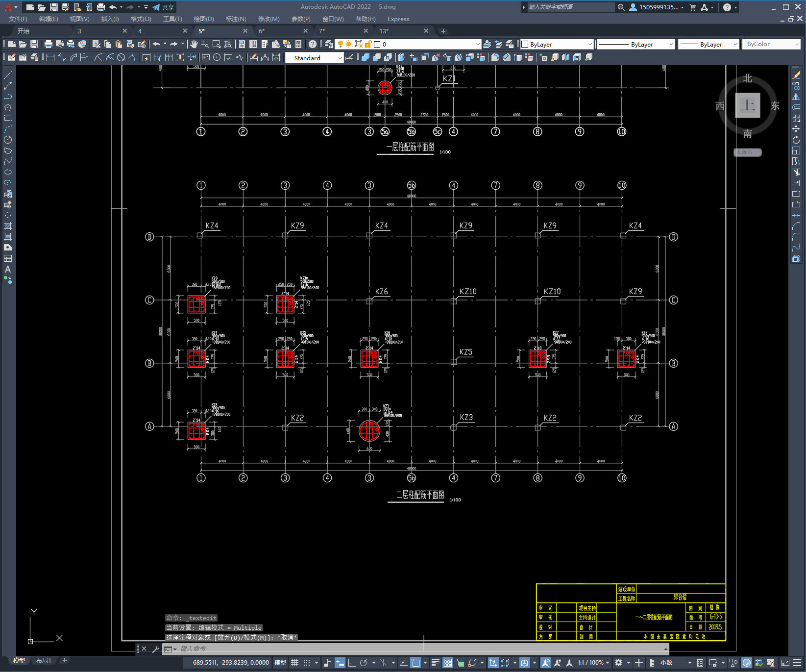Click the Pan (hand) tool icon
This screenshot has width=806, height=672.
point(194,44)
